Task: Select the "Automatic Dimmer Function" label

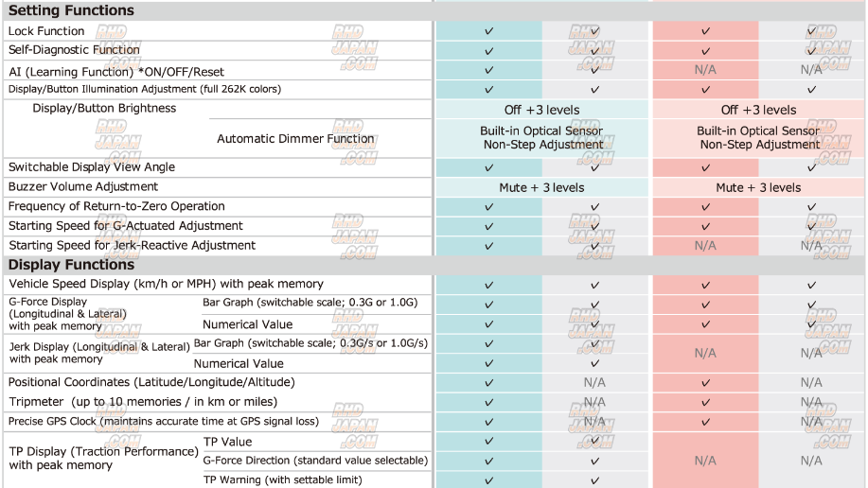Action: pyautogui.click(x=295, y=139)
